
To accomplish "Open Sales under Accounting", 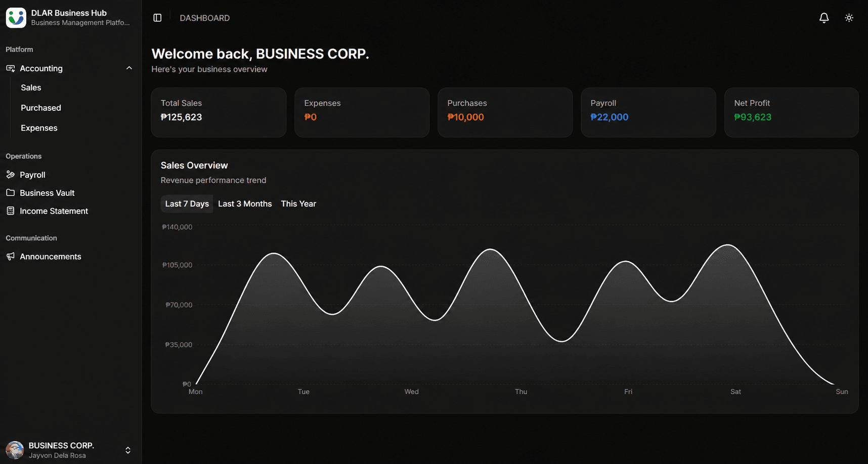I will [31, 88].
